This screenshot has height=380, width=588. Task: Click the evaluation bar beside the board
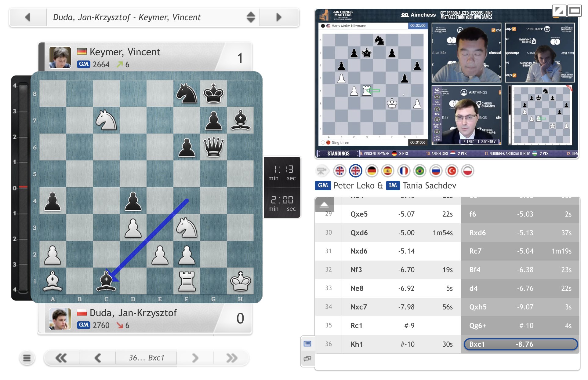click(23, 188)
